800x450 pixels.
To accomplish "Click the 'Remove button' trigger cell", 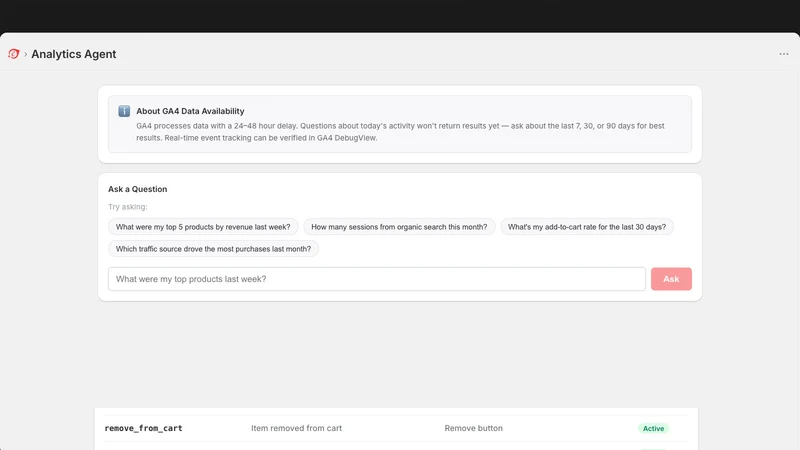I will tap(473, 429).
